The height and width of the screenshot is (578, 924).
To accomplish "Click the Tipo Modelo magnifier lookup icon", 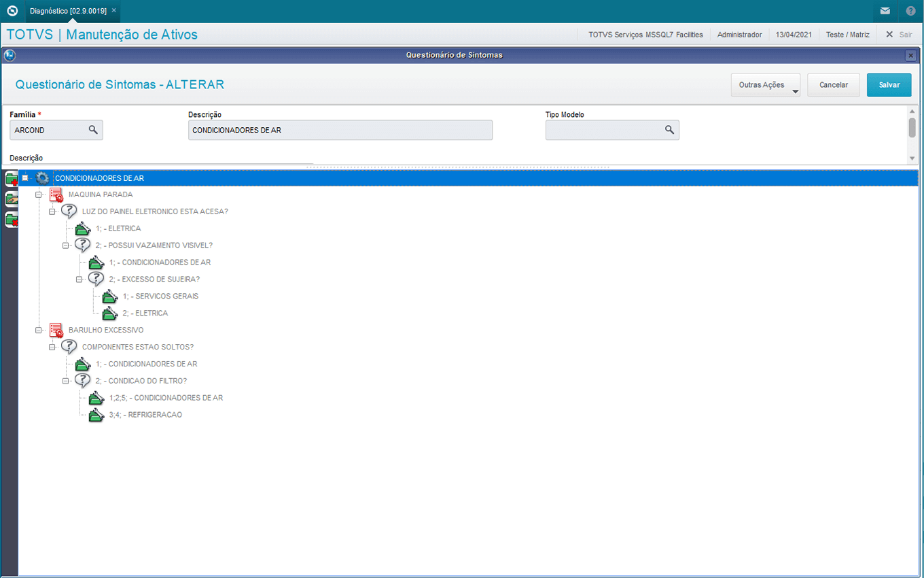I will click(x=669, y=130).
